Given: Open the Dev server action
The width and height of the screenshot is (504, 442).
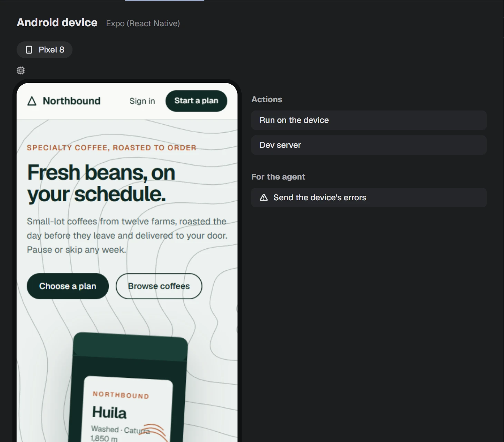Looking at the screenshot, I should pos(369,145).
